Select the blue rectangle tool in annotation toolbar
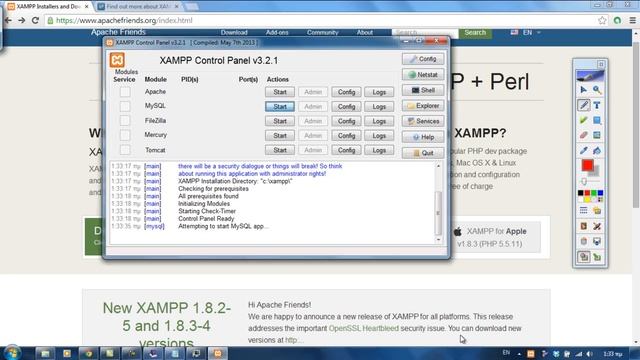Screen dimensions: 640x360 [x=597, y=120]
